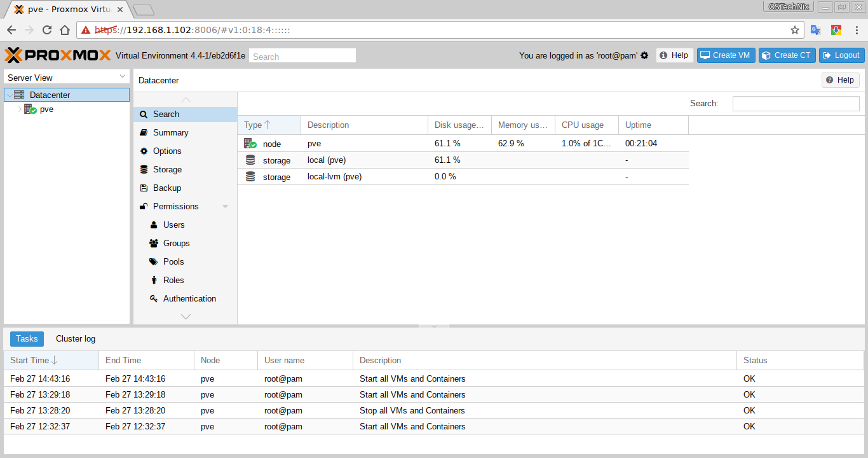
Task: Open the Storage database icon item
Action: tap(144, 170)
